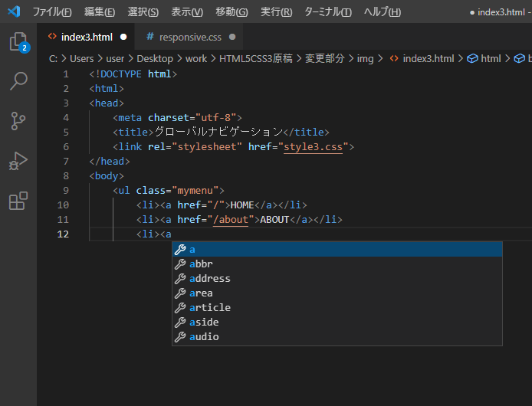This screenshot has width=532, height=406.
Task: Click the work breadcrumb segment
Action: pyautogui.click(x=196, y=59)
